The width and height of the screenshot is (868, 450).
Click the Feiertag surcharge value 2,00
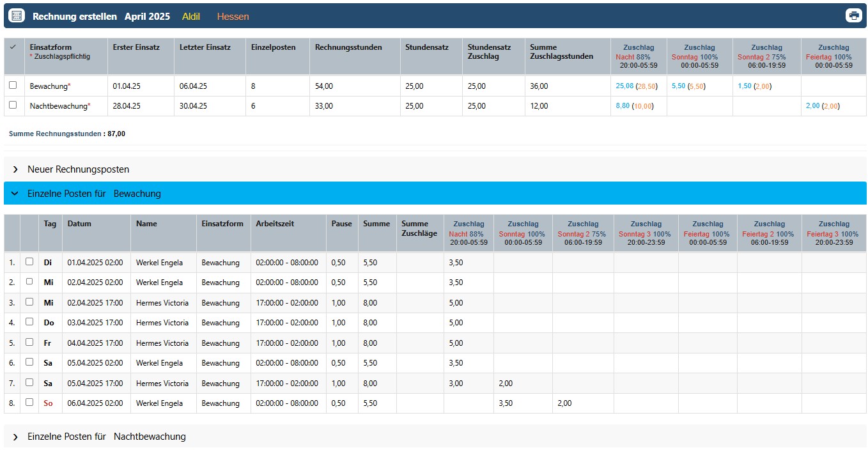point(812,106)
